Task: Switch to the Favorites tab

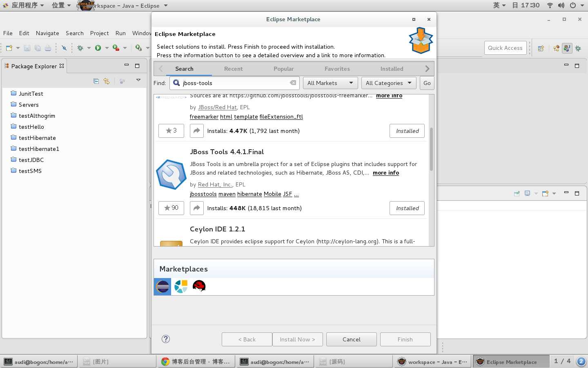Action: 337,69
